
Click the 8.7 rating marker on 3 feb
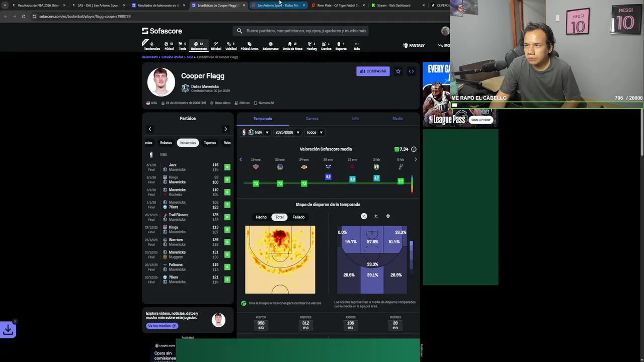click(x=376, y=178)
